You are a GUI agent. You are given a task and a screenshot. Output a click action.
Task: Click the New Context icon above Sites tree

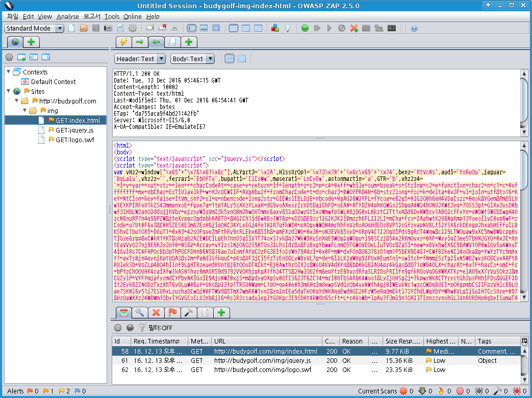[x=21, y=57]
